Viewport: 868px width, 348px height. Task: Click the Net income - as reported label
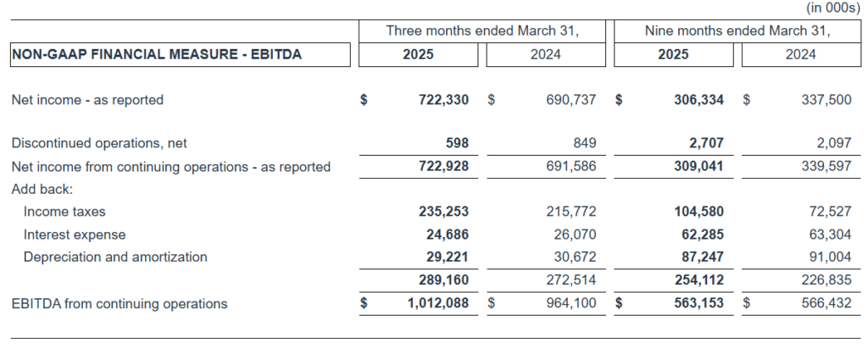tap(87, 100)
